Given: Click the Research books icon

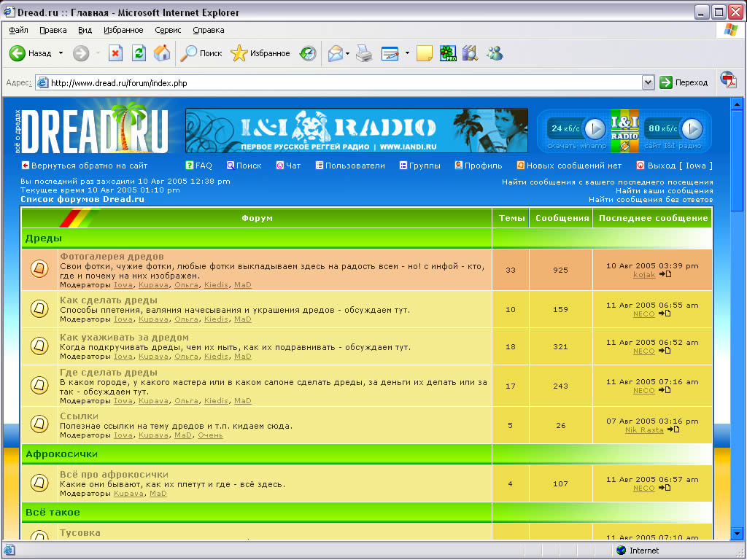Looking at the screenshot, I should coord(471,53).
